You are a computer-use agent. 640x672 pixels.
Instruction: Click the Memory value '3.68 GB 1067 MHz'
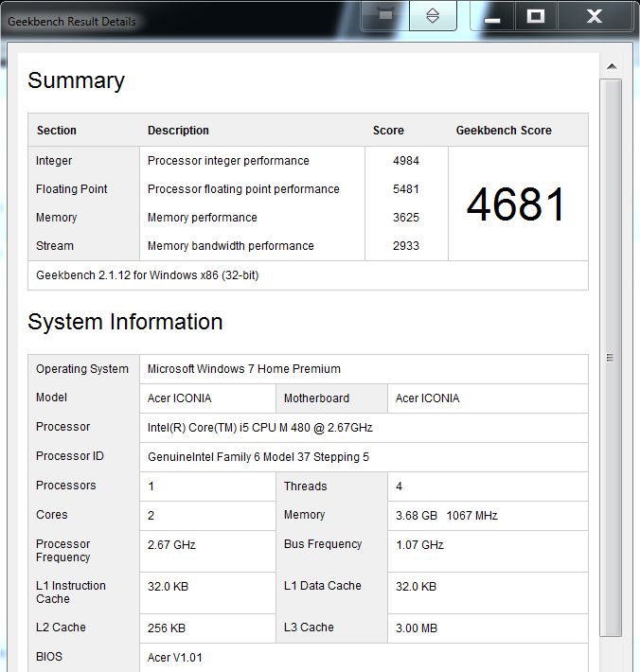click(446, 516)
